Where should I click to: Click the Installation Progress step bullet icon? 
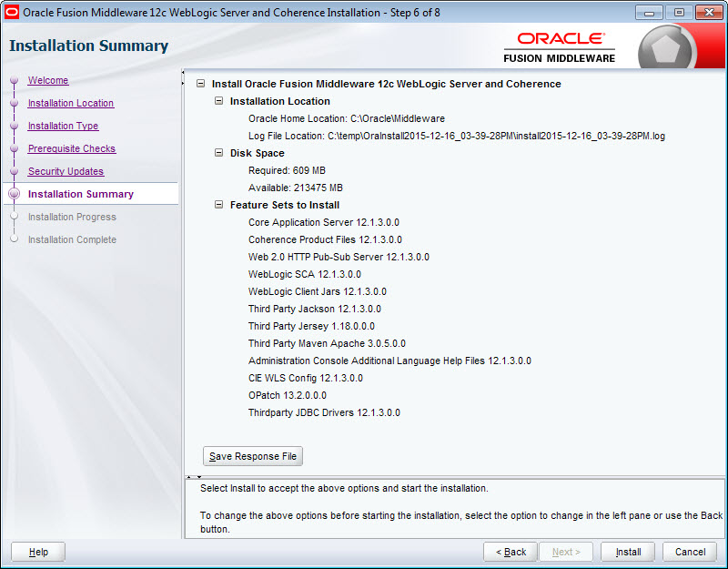[14, 216]
